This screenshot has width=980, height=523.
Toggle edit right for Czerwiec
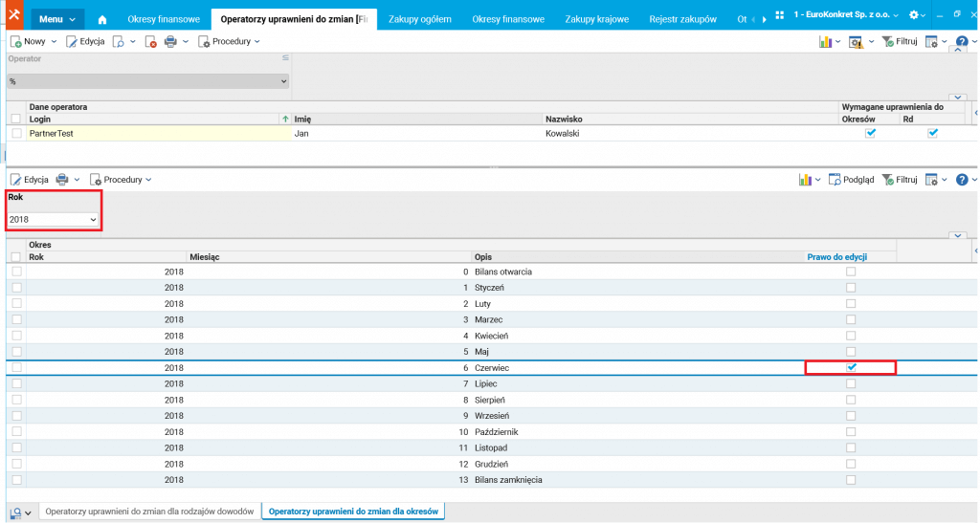[x=851, y=367]
